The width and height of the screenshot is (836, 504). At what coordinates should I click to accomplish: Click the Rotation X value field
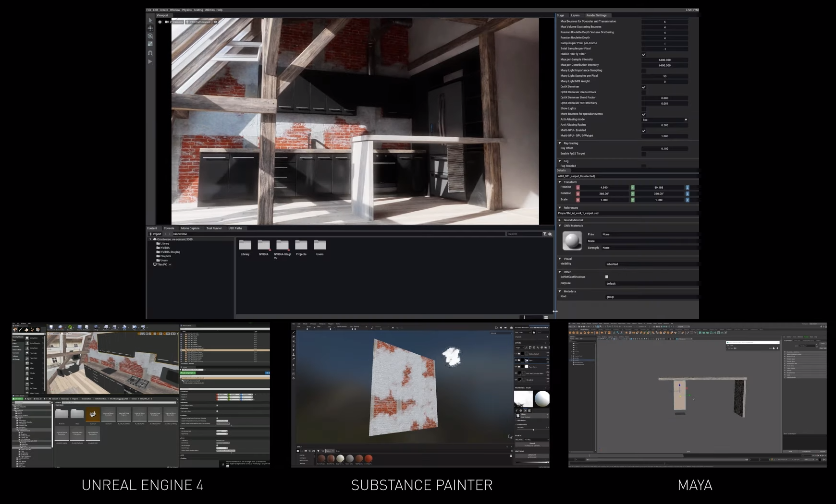(604, 194)
